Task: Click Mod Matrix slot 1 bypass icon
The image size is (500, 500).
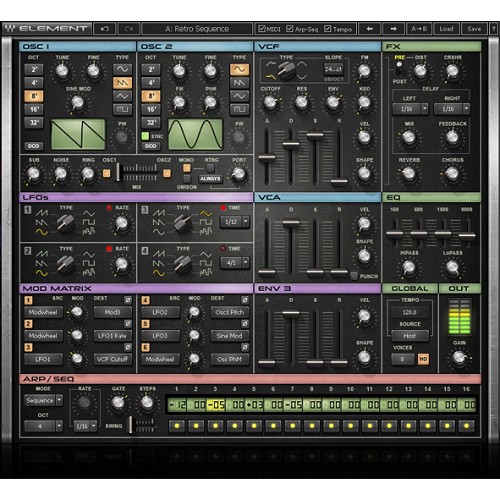Action: coord(128,300)
